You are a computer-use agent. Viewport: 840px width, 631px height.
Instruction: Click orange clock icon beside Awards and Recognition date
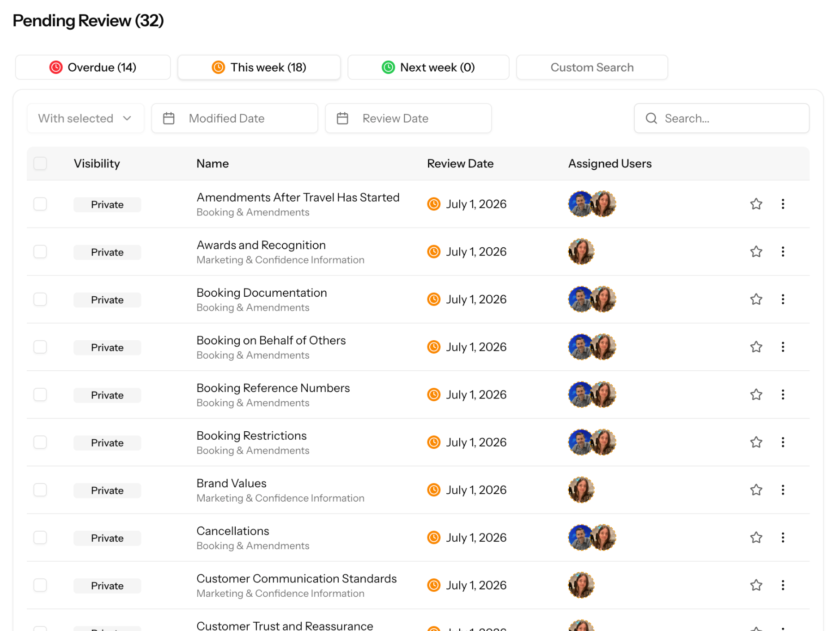[433, 251]
